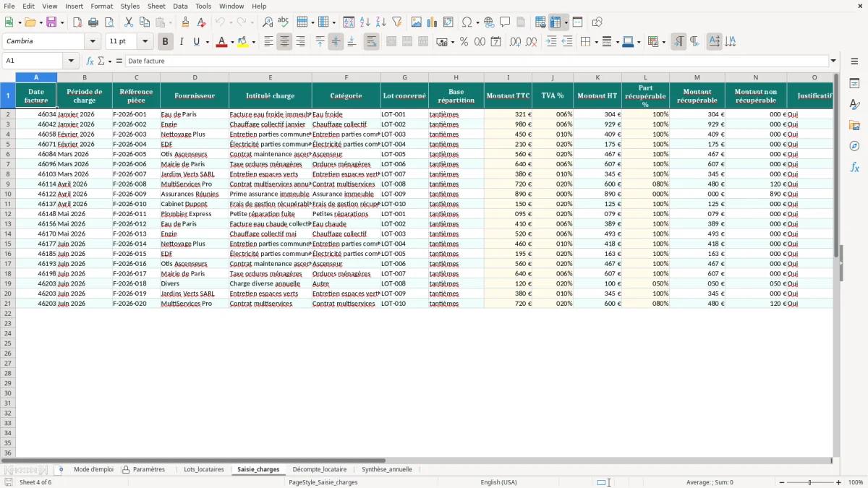Format as percent
The height and width of the screenshot is (488, 868).
464,42
